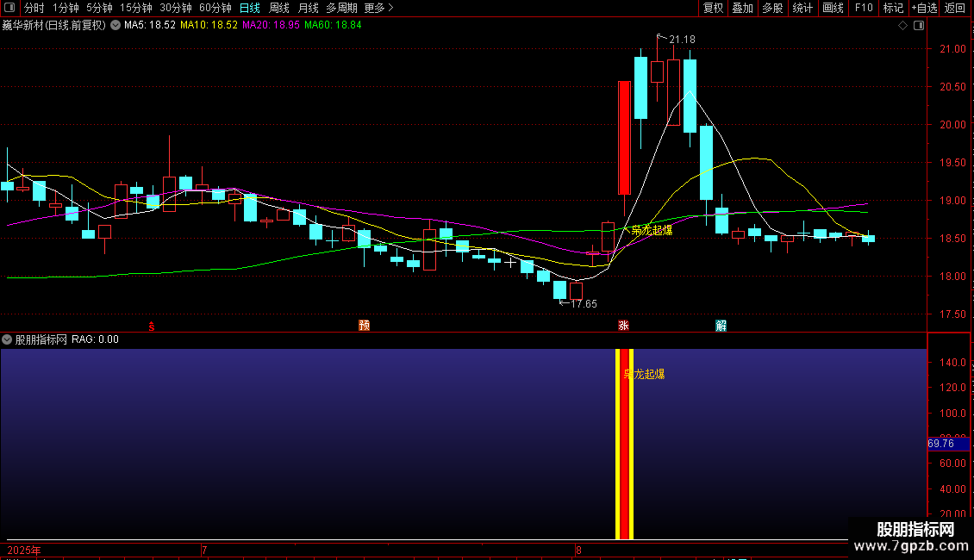Switch to 月线 monthly chart
Screen dimensions: 974x560
[x=308, y=8]
